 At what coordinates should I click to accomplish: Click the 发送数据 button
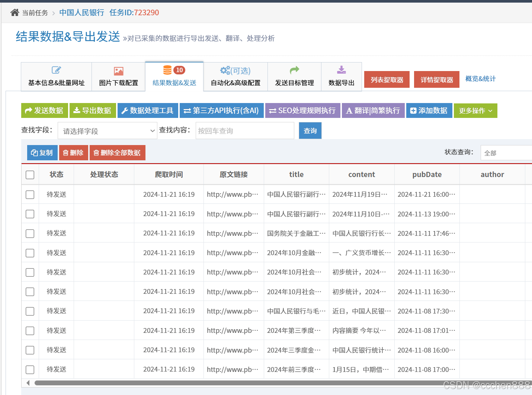[45, 110]
